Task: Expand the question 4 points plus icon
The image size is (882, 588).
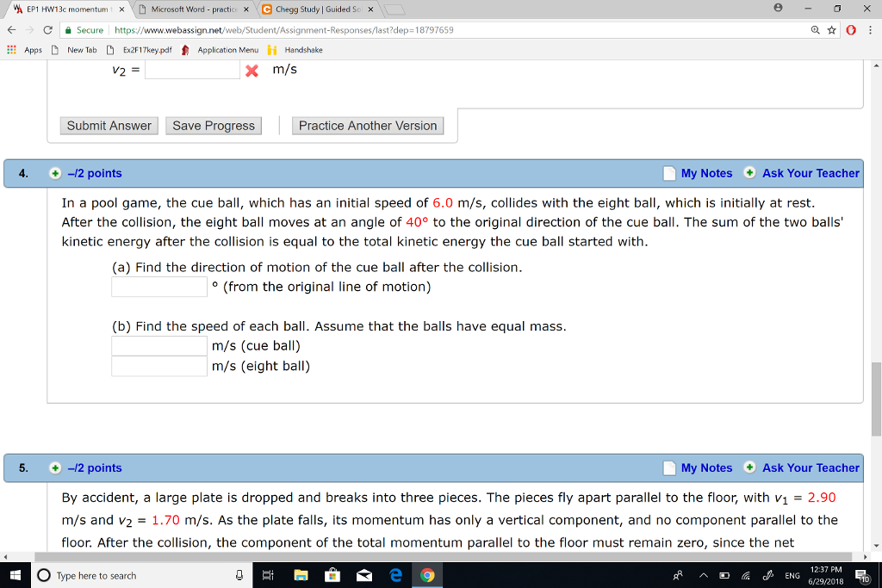Action: click(55, 174)
